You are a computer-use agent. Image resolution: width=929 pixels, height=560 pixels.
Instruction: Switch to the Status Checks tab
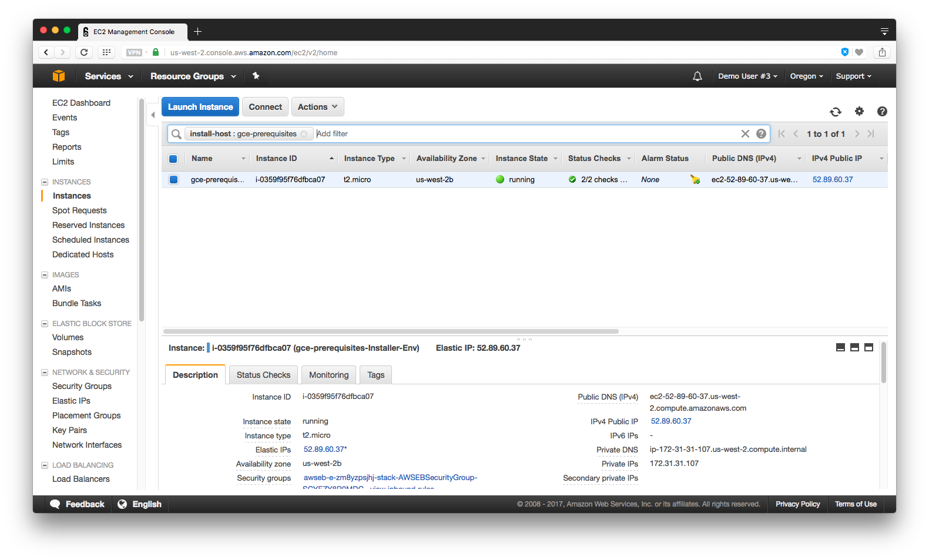(x=263, y=375)
